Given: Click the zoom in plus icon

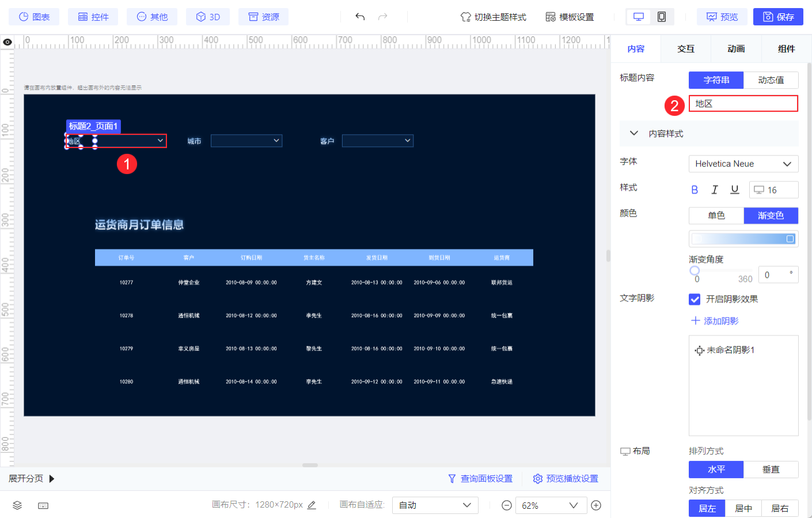Looking at the screenshot, I should click(596, 505).
